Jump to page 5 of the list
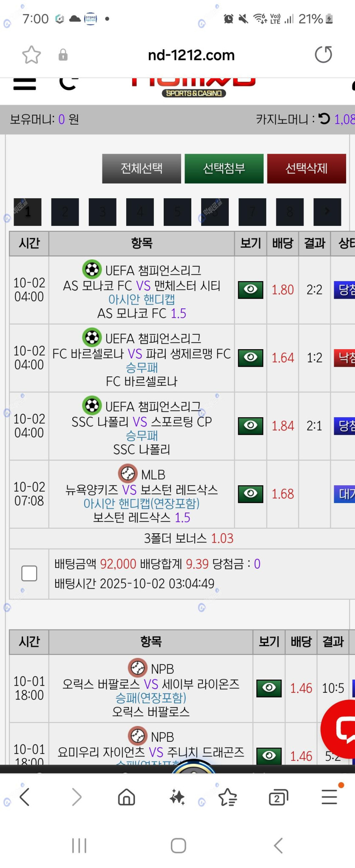355x868 pixels. click(x=177, y=212)
